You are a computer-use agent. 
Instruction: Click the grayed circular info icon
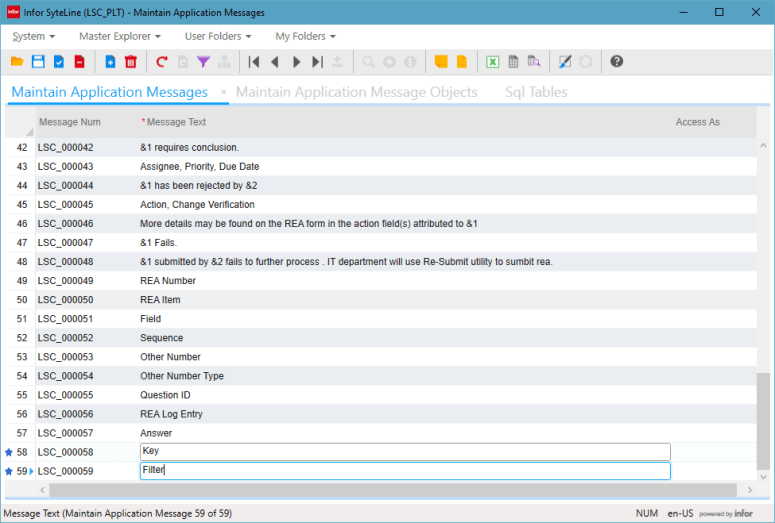coord(410,62)
